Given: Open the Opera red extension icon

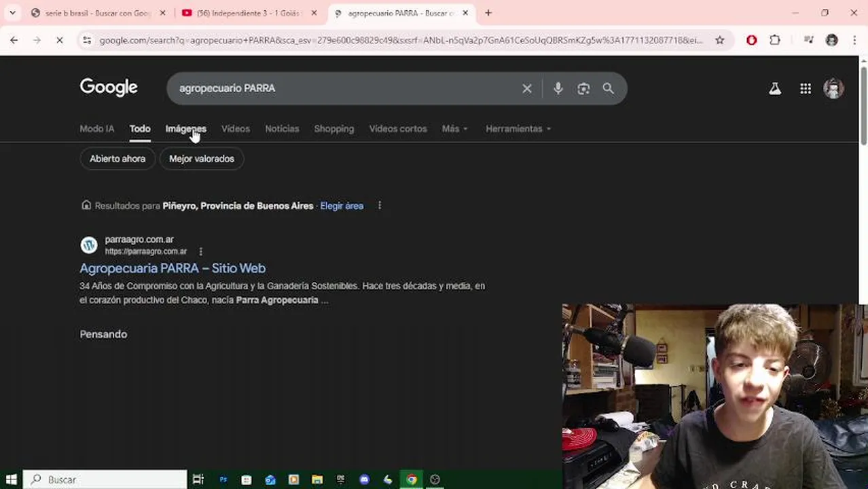Looking at the screenshot, I should coord(752,40).
